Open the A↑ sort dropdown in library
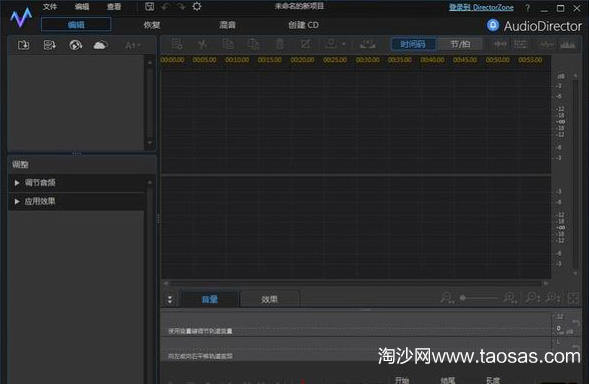This screenshot has height=384, width=589. coord(132,45)
